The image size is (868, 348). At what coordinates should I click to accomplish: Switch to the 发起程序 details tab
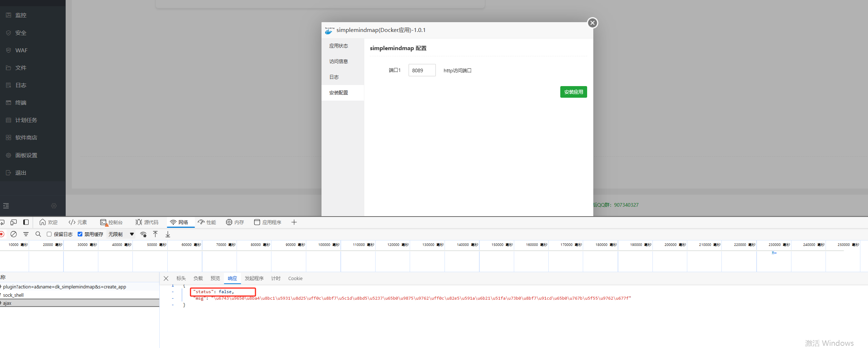pyautogui.click(x=254, y=278)
